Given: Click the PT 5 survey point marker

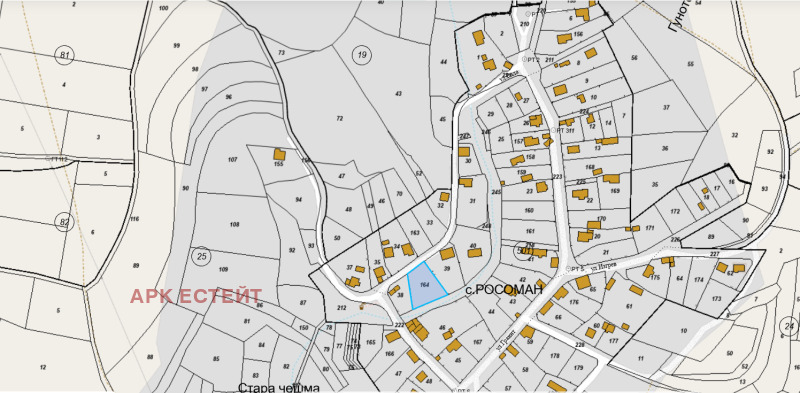Looking at the screenshot, I should 568,268.
